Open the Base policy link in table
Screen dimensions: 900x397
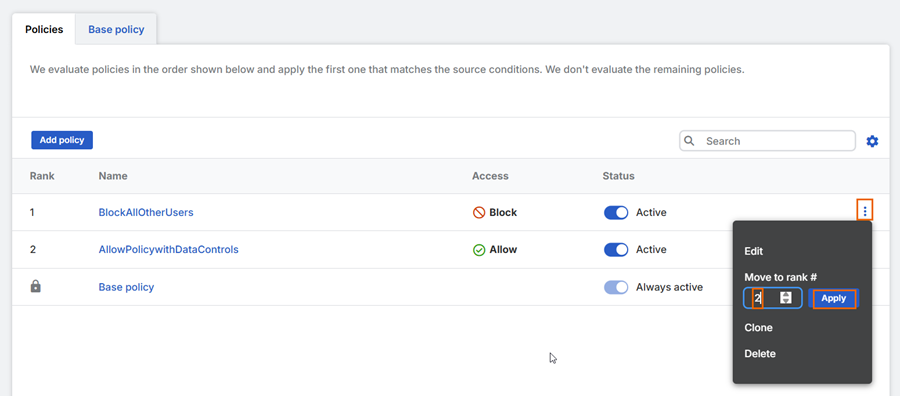126,287
